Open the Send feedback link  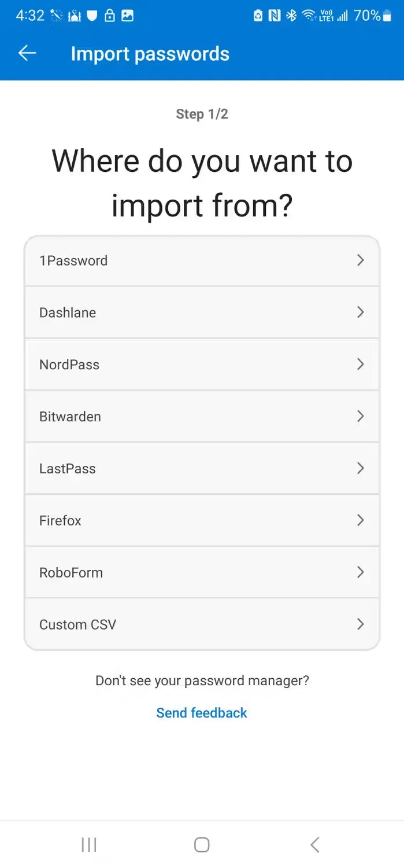(x=202, y=712)
